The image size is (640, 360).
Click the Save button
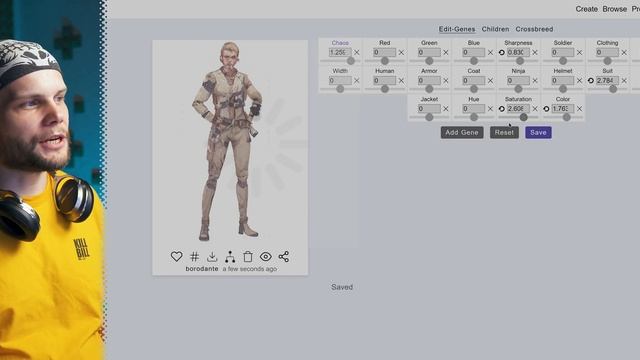pyautogui.click(x=538, y=132)
